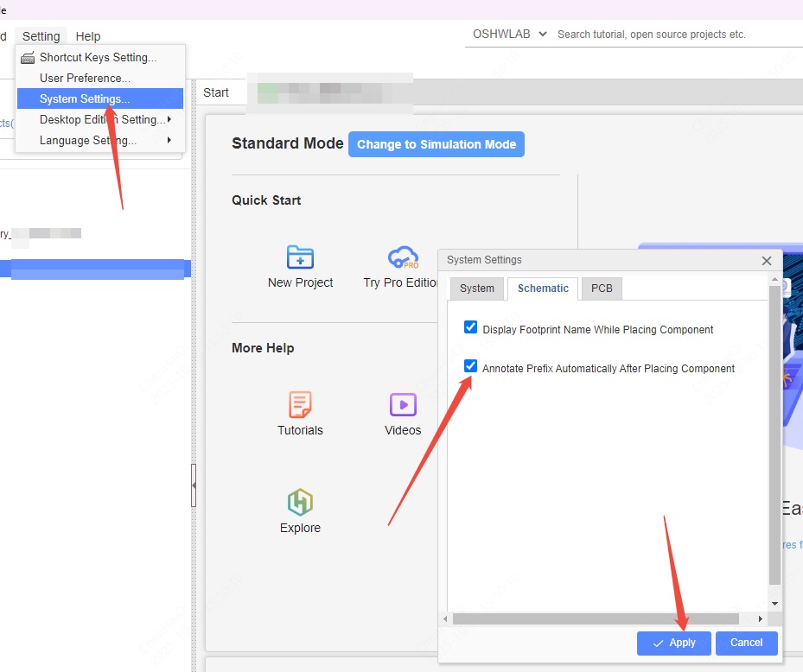Close the System Settings dialog
This screenshot has width=803, height=672.
766,260
